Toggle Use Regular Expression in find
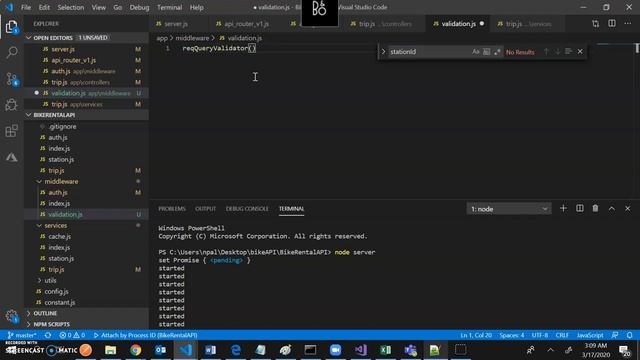The width and height of the screenshot is (640, 360). (497, 52)
